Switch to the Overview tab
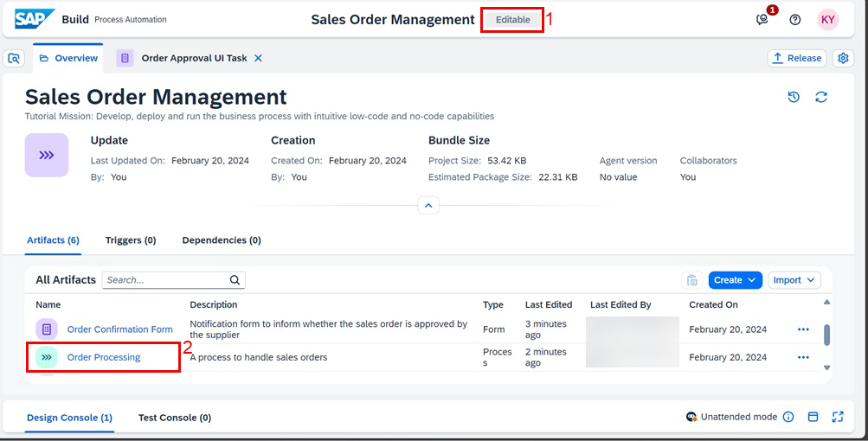 tap(68, 58)
